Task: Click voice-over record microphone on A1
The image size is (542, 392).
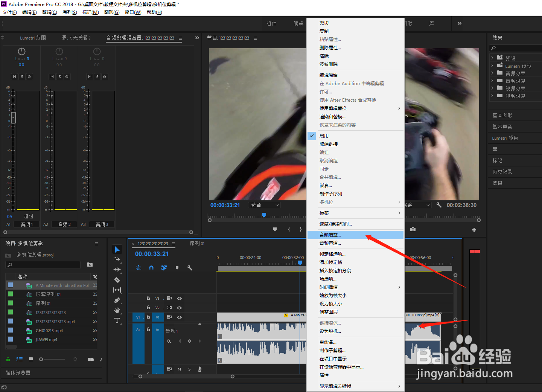Action: click(199, 369)
